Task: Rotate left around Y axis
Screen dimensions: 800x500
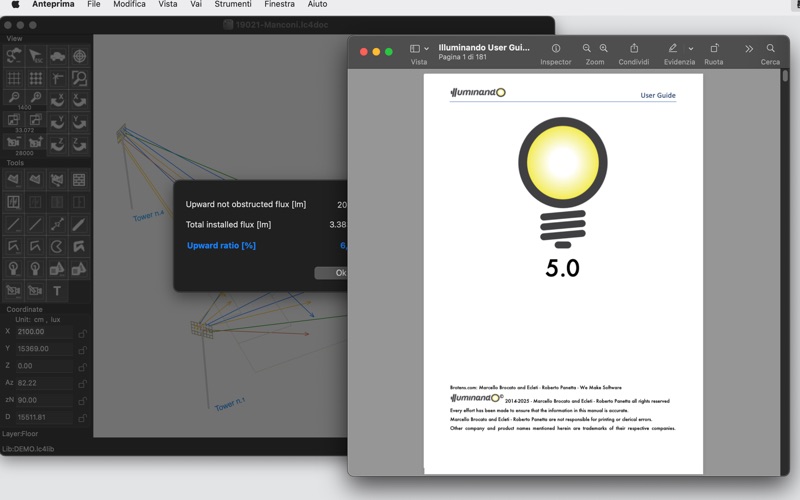Action: pos(57,122)
